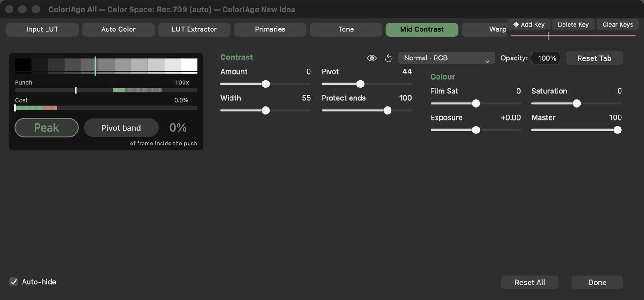Select the Pivot band mode button
The image size is (644, 300).
[x=121, y=127]
